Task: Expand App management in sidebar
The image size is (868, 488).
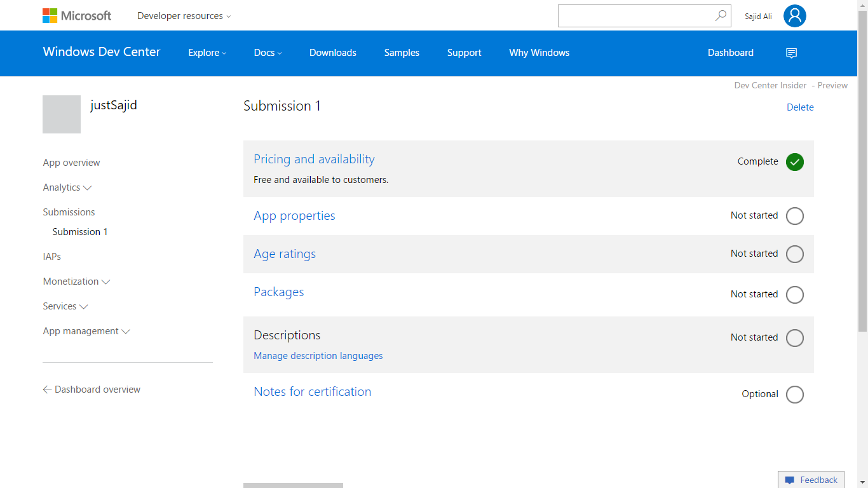Action: (x=86, y=331)
